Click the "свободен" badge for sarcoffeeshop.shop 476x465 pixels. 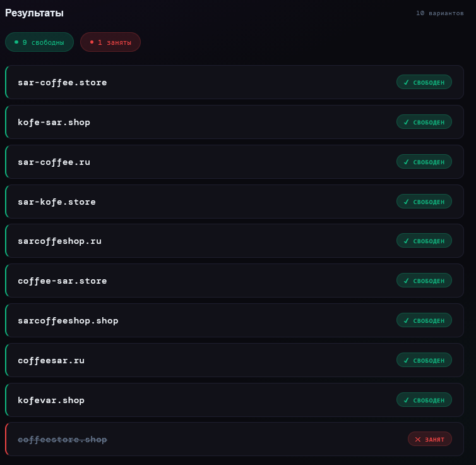click(424, 320)
